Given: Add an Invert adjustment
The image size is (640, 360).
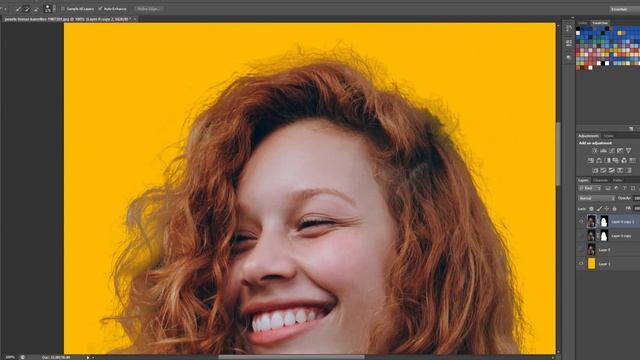Looking at the screenshot, I should tap(595, 170).
